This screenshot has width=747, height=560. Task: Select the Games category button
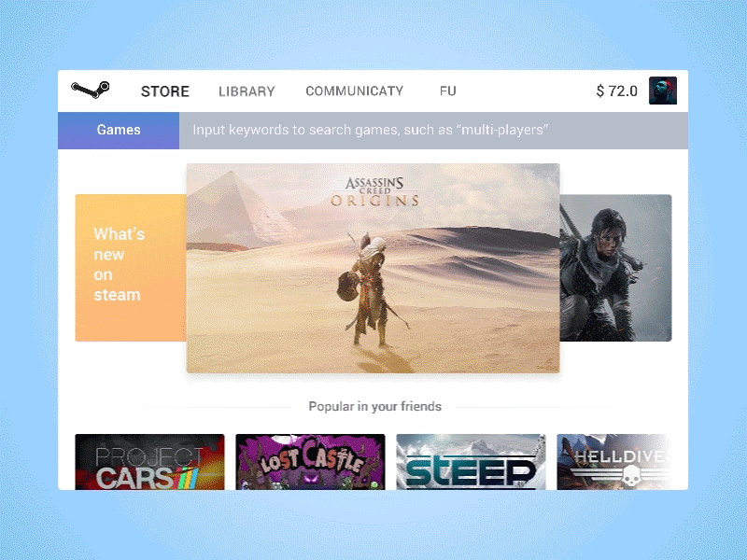pos(119,130)
